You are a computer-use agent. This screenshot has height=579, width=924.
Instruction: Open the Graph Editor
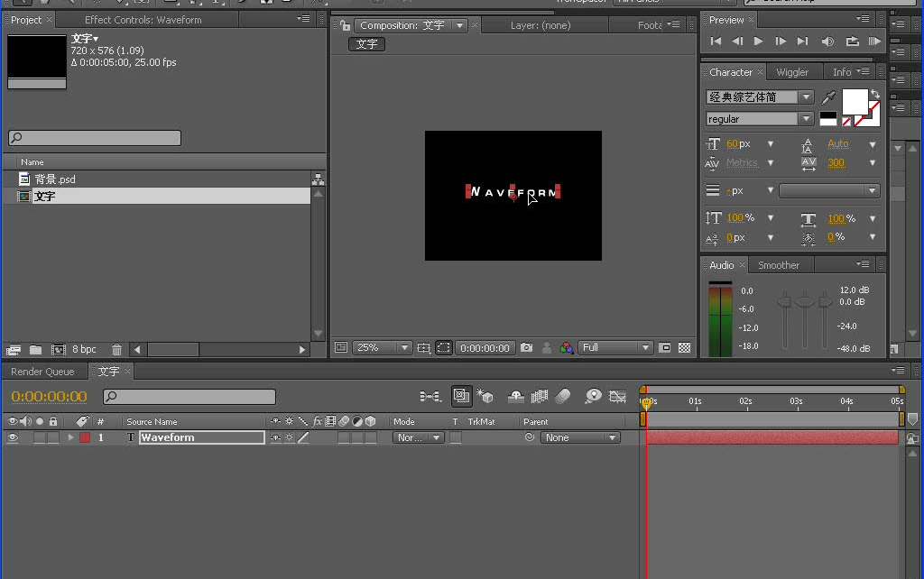tap(618, 397)
